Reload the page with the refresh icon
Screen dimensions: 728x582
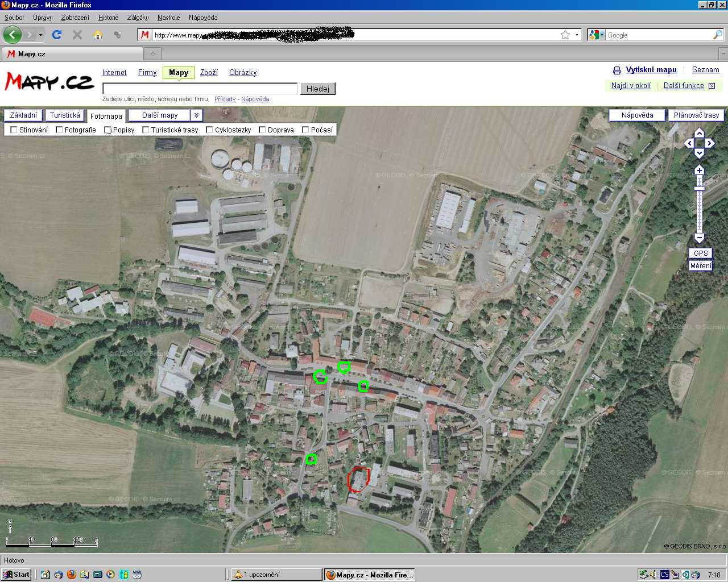(x=57, y=35)
